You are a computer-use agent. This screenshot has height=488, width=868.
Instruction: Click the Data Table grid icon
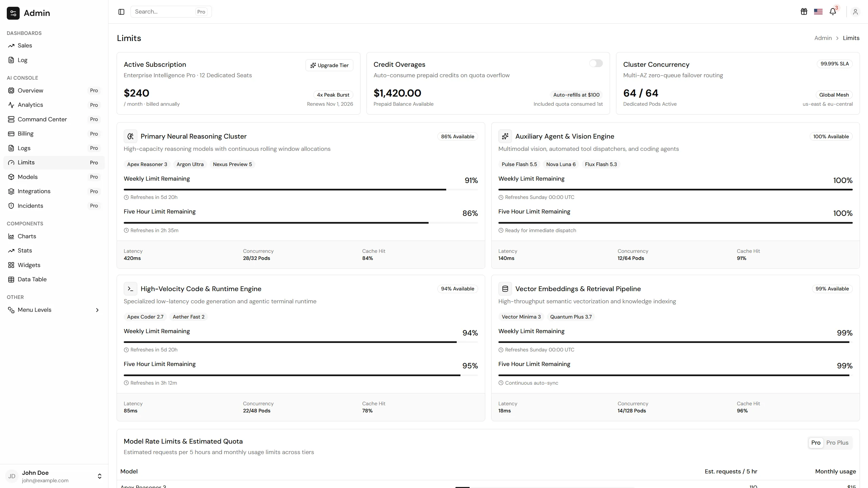[x=11, y=280]
